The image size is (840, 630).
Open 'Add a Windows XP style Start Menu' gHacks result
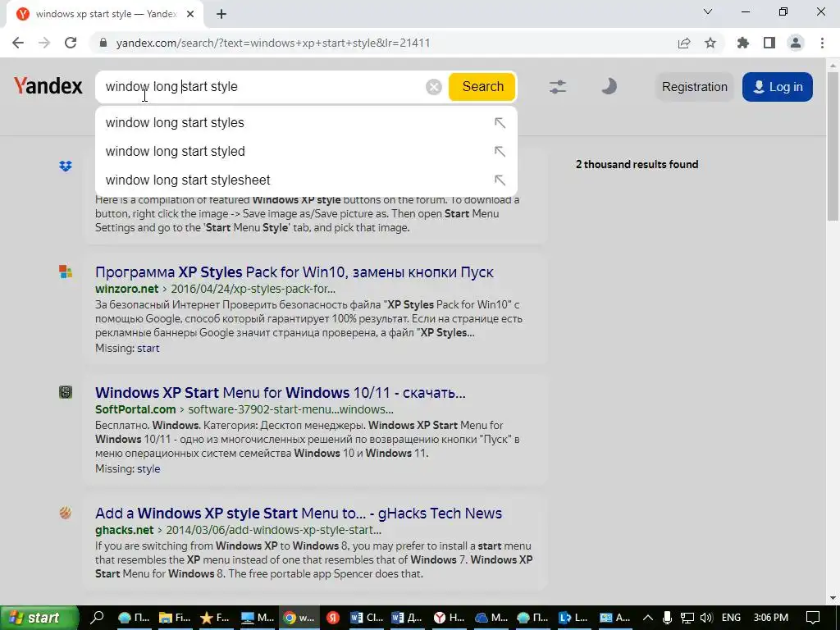click(x=299, y=514)
